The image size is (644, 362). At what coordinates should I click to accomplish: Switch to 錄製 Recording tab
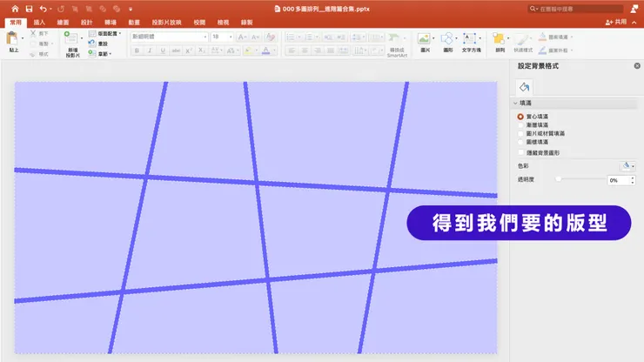tap(247, 23)
